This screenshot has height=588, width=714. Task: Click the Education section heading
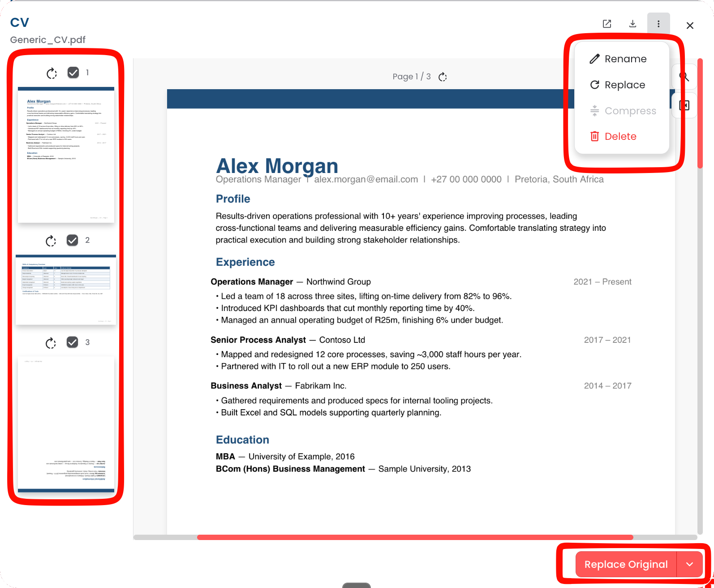(242, 440)
